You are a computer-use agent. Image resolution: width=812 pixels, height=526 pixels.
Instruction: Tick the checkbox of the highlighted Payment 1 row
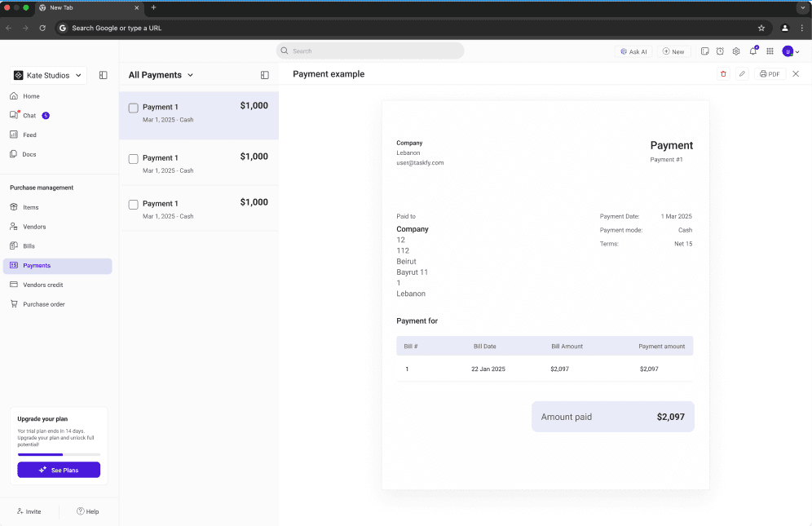pyautogui.click(x=133, y=108)
